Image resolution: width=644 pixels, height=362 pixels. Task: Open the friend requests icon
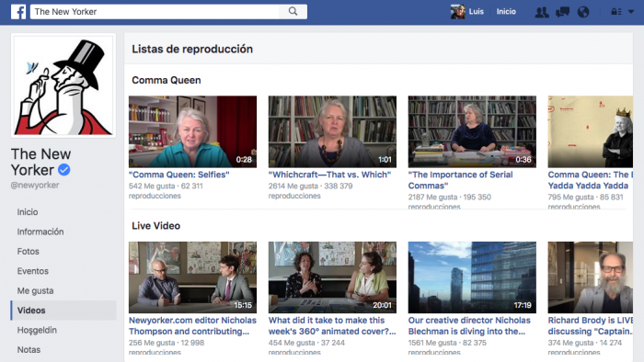tap(542, 12)
